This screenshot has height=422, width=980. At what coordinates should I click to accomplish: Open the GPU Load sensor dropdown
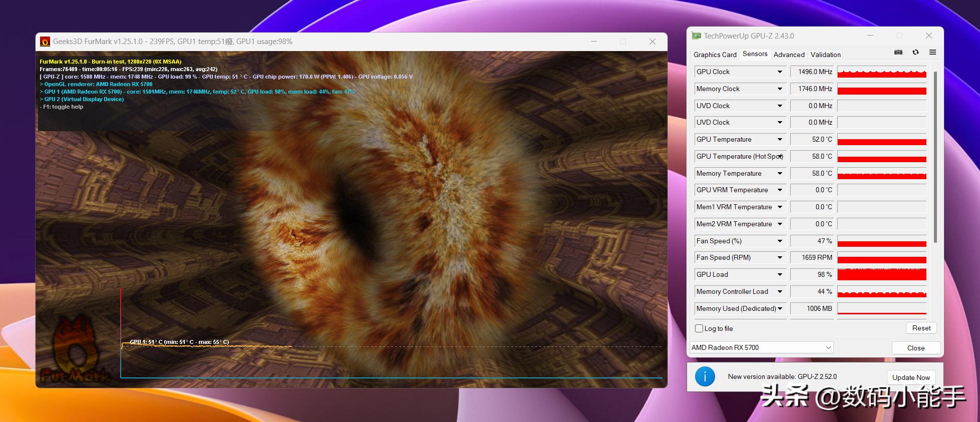tap(780, 275)
